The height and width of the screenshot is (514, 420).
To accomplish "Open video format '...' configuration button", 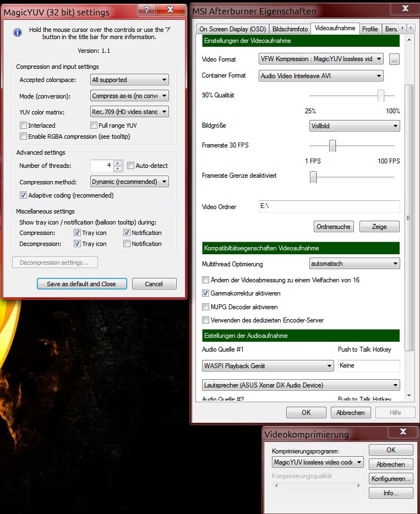I will pyautogui.click(x=394, y=59).
